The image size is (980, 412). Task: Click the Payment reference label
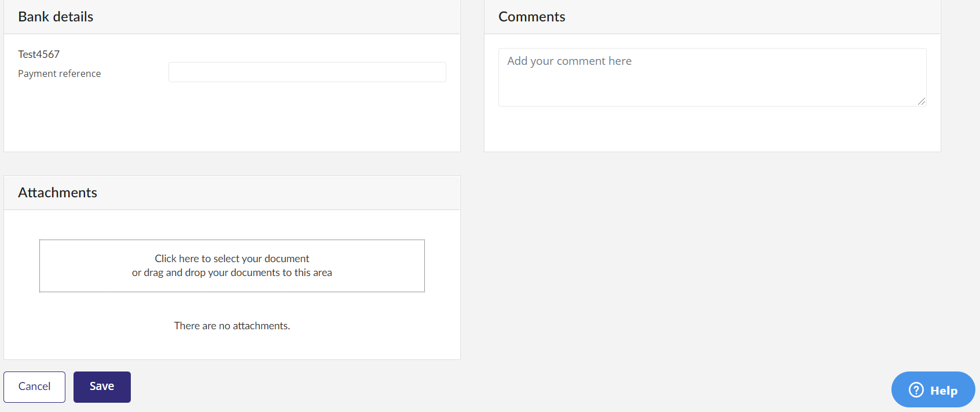(x=60, y=73)
